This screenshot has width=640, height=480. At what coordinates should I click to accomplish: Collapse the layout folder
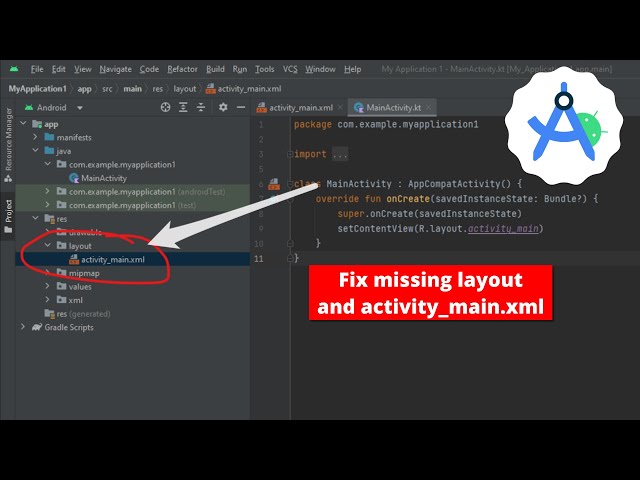coord(48,246)
